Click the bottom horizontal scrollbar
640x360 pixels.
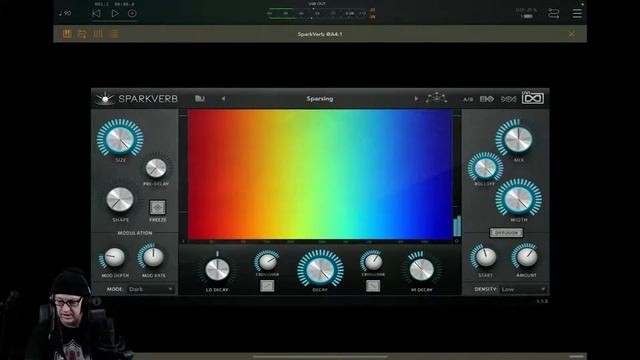320,356
